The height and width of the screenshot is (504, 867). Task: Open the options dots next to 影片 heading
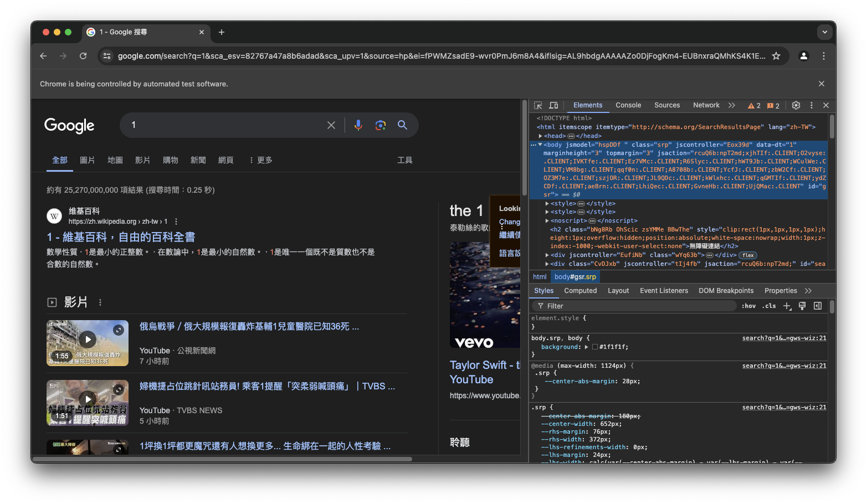(100, 302)
